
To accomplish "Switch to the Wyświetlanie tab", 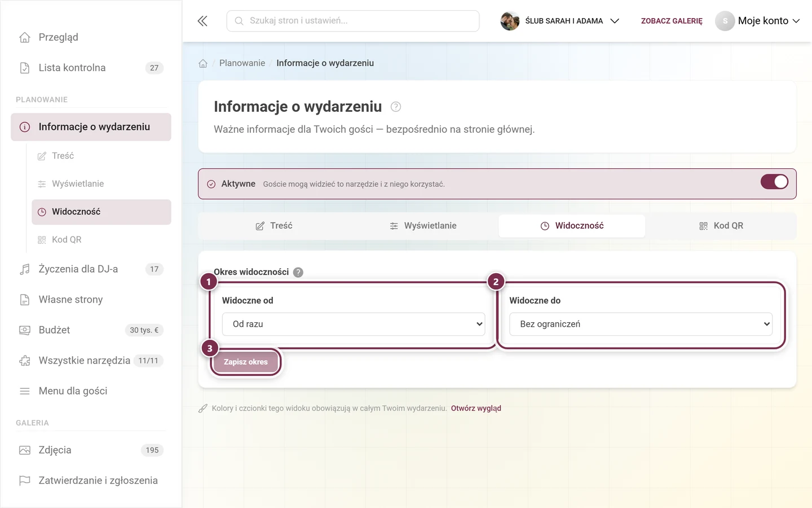I will coord(423,226).
